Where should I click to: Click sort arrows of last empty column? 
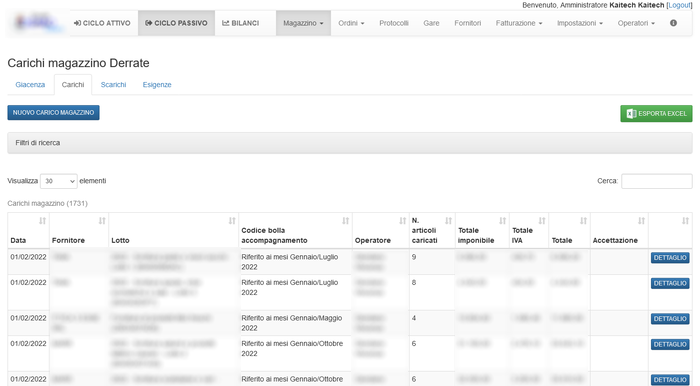(685, 221)
